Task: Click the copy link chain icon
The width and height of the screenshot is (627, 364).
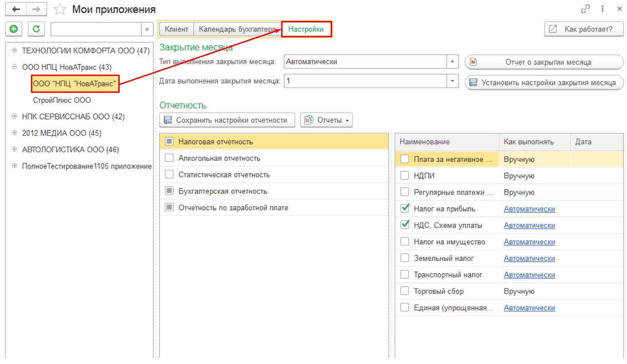Action: pyautogui.click(x=586, y=9)
